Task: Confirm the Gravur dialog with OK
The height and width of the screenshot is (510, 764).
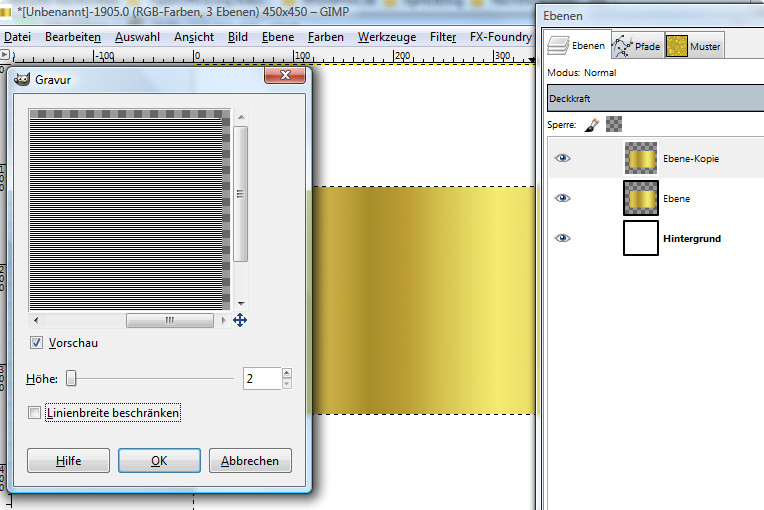Action: point(159,461)
